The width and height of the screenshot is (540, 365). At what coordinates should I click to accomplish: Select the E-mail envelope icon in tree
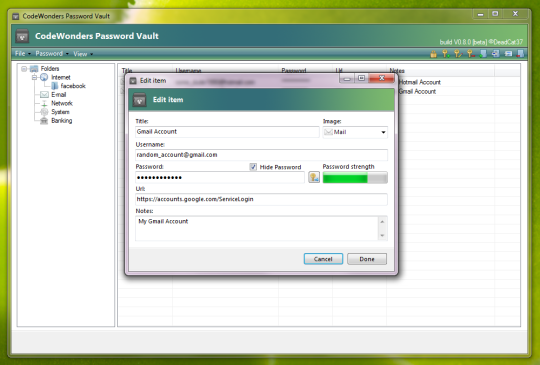coord(44,94)
